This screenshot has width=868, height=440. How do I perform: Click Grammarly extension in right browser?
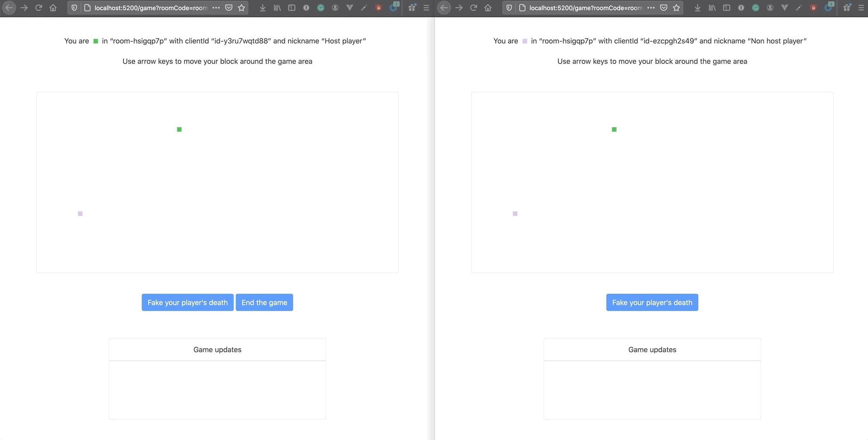click(x=756, y=8)
